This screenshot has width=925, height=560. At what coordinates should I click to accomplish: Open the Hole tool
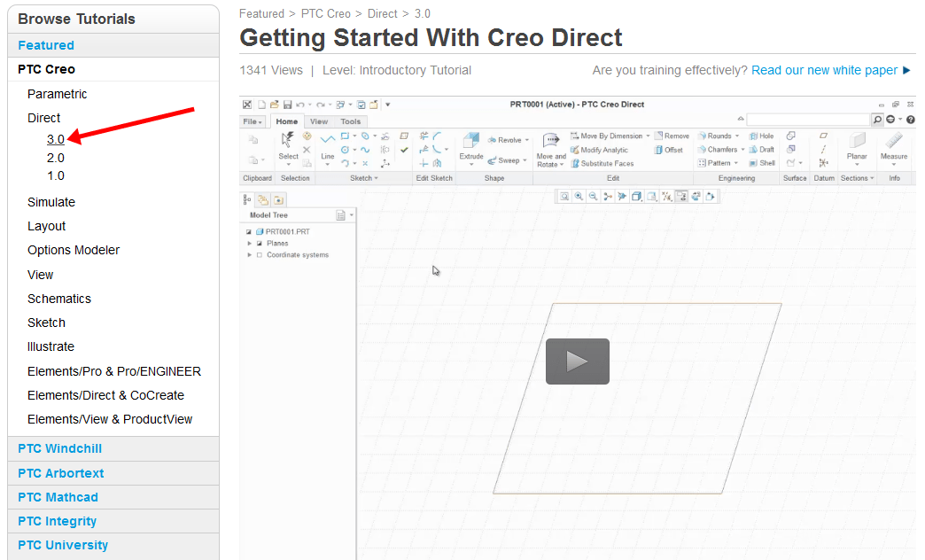coord(762,136)
